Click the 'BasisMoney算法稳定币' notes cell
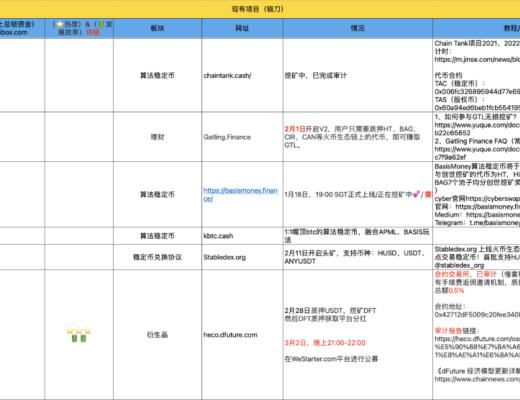Image resolution: width=520 pixels, height=400 pixels. click(x=476, y=194)
